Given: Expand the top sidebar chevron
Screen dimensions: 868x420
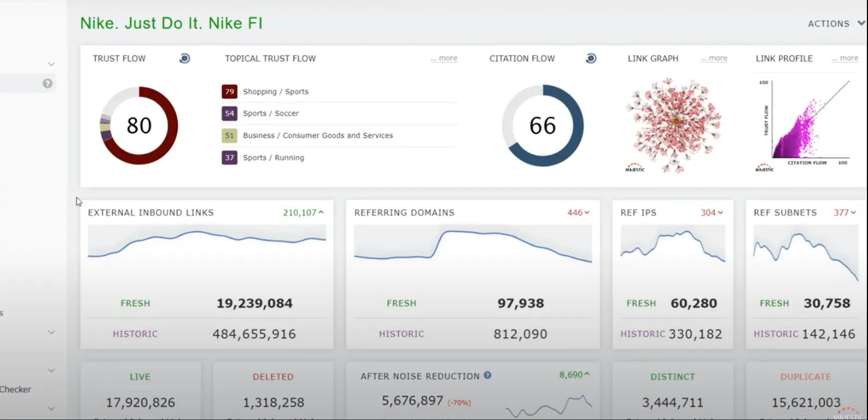Looking at the screenshot, I should (51, 64).
